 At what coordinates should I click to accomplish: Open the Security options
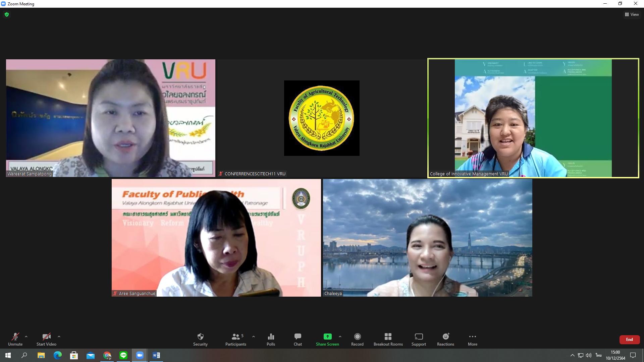pos(200,339)
